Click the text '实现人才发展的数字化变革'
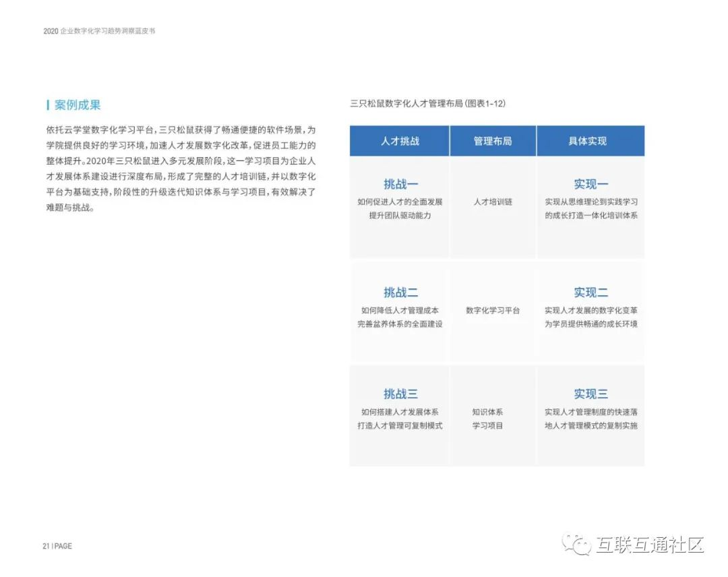728x577 pixels. click(x=591, y=311)
